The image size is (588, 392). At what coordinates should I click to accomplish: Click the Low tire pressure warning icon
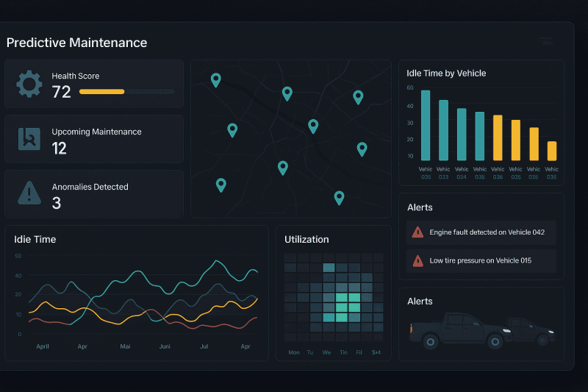(x=417, y=260)
